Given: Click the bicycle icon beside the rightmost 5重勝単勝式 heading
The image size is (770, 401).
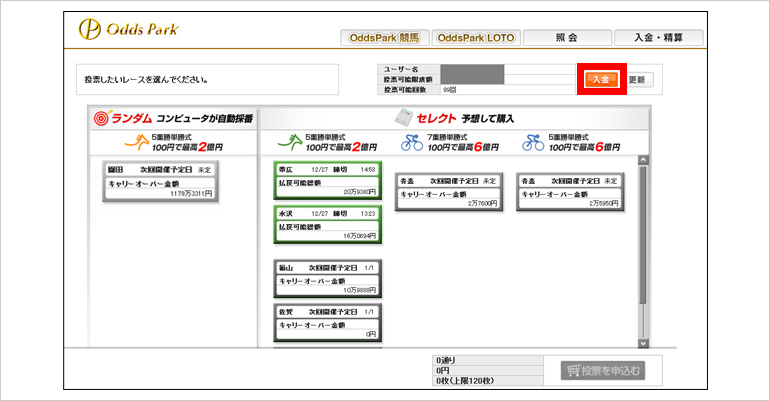Looking at the screenshot, I should coord(533,142).
